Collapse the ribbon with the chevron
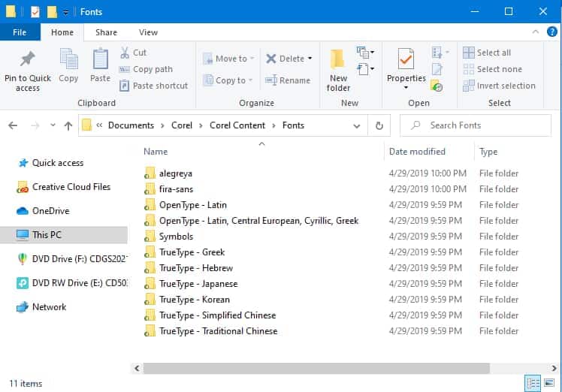 534,32
